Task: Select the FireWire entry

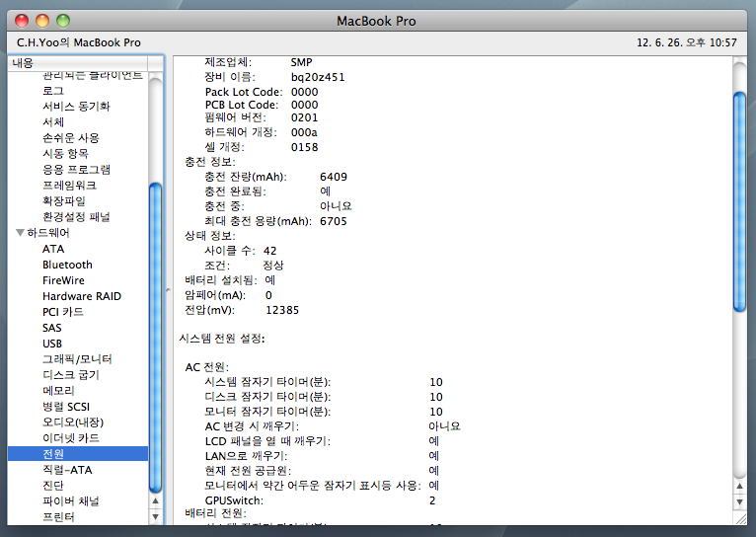Action: 63,280
